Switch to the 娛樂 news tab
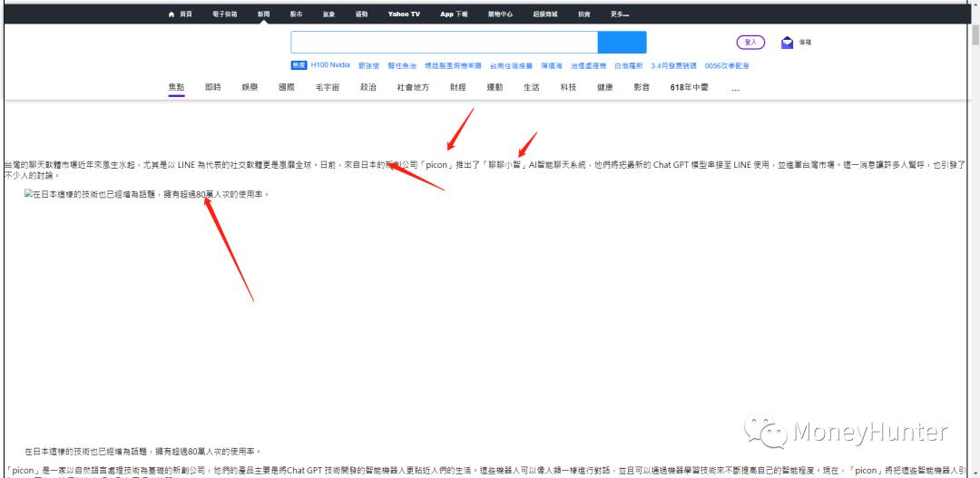 [250, 88]
